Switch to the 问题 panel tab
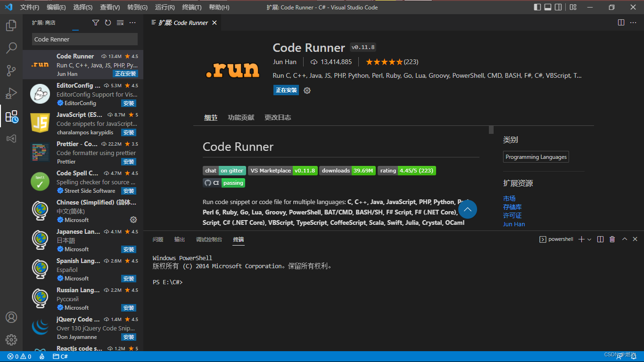644x362 pixels. (x=158, y=239)
